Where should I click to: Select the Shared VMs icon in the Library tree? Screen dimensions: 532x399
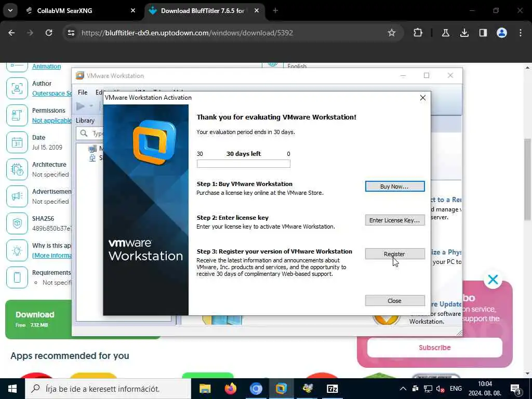[92, 158]
